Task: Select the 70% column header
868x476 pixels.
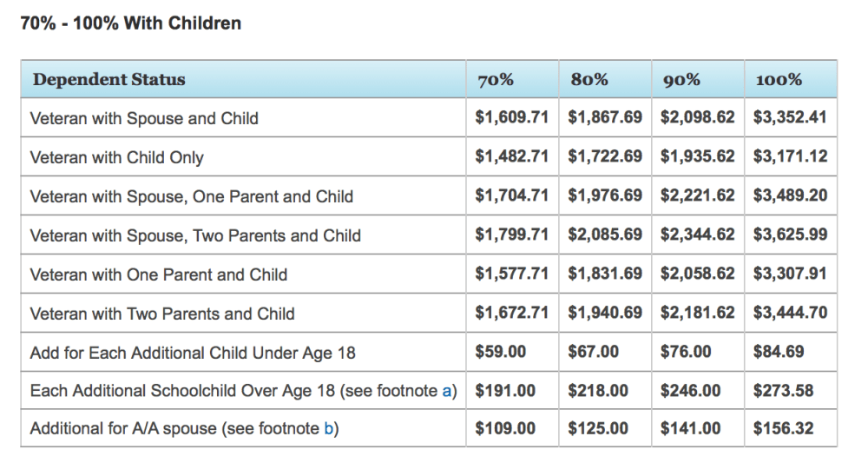Action: point(495,81)
